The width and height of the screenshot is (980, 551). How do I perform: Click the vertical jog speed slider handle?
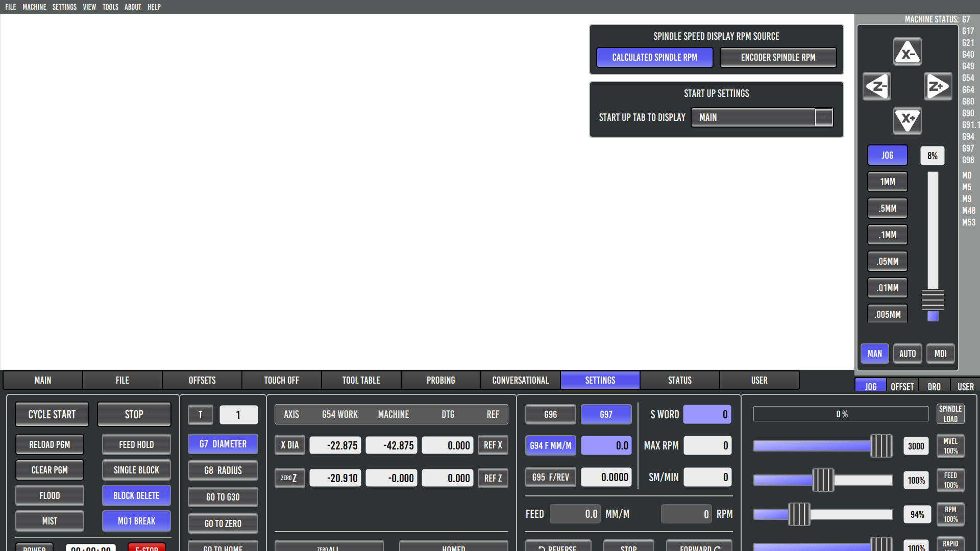pyautogui.click(x=933, y=300)
